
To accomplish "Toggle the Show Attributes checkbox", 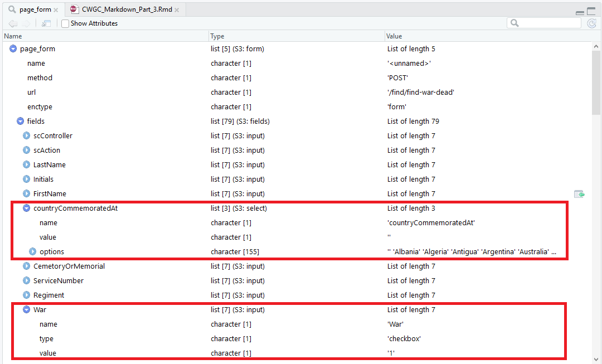I will pyautogui.click(x=65, y=23).
